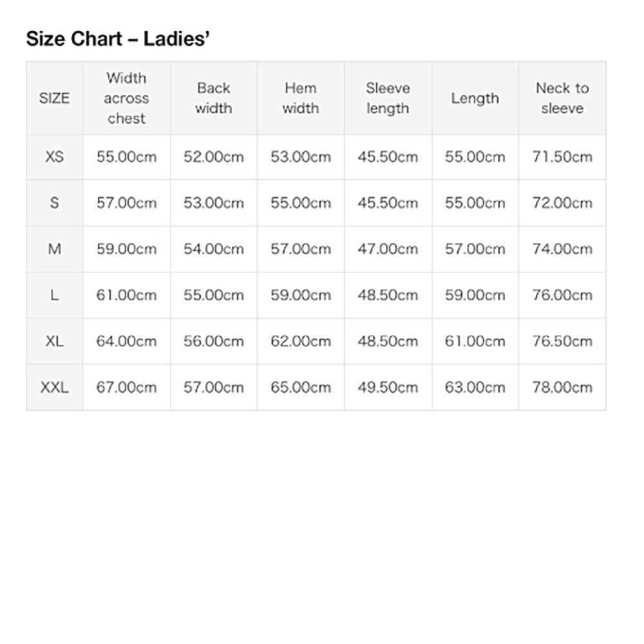Select the Width across chest header
This screenshot has width=644, height=644.
tap(126, 98)
